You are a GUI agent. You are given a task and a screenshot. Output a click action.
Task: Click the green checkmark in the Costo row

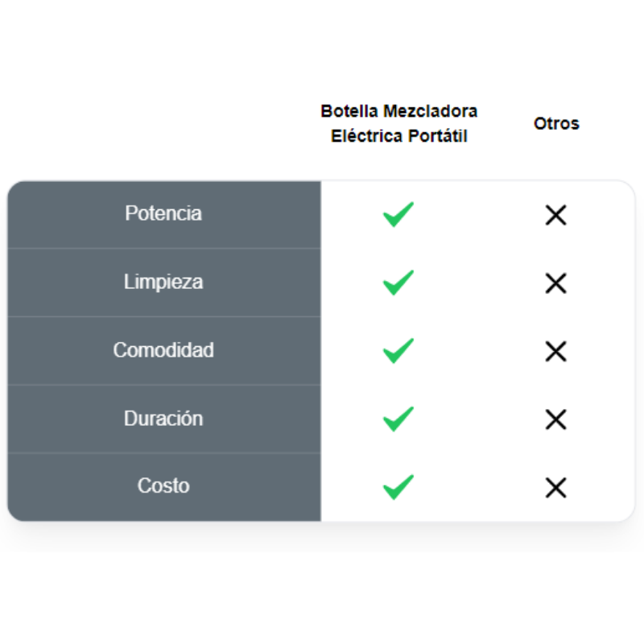tap(398, 487)
